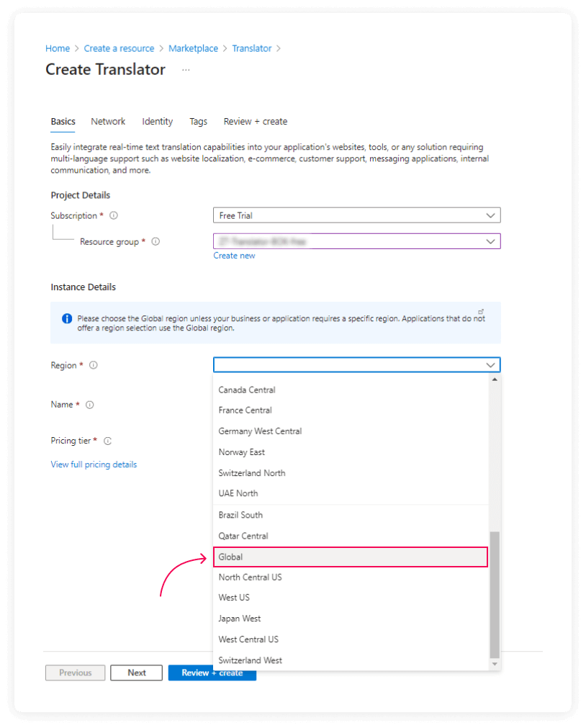Switch to the Network tab

(x=108, y=122)
